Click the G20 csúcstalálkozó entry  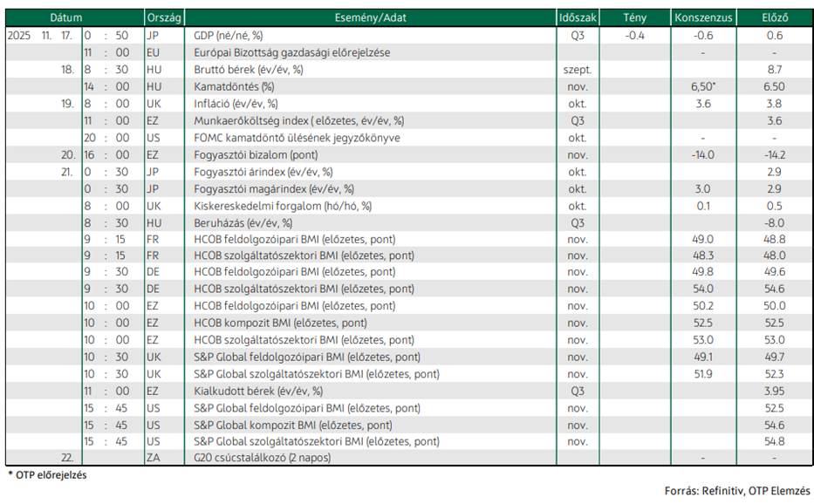(262, 458)
